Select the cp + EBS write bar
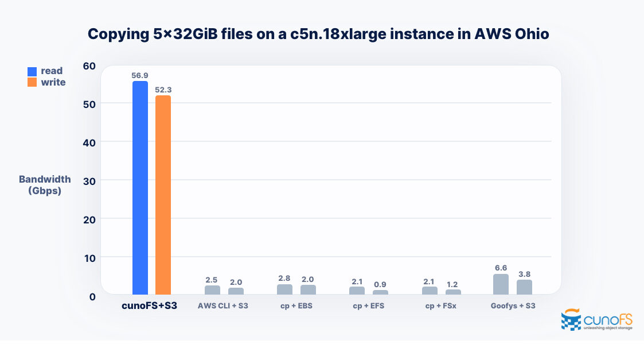The width and height of the screenshot is (644, 344). click(x=308, y=289)
